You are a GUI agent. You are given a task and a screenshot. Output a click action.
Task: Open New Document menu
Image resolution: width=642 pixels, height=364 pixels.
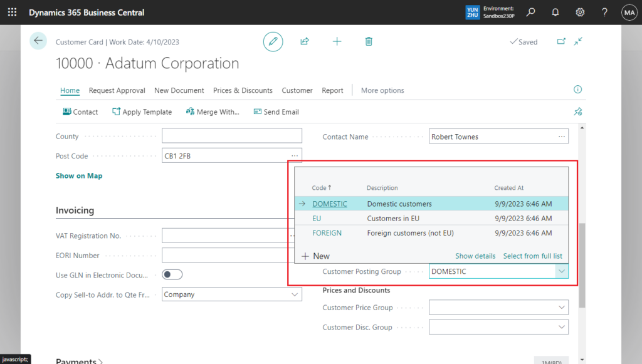pos(179,90)
